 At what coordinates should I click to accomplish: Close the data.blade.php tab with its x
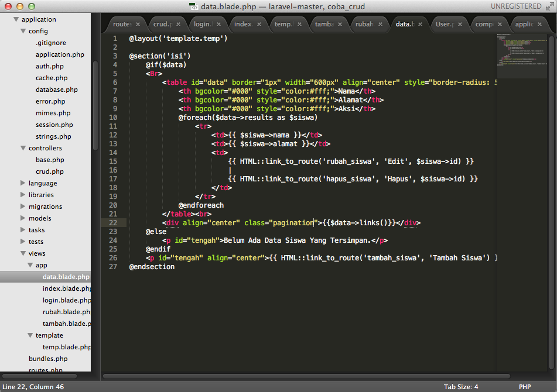(x=420, y=25)
